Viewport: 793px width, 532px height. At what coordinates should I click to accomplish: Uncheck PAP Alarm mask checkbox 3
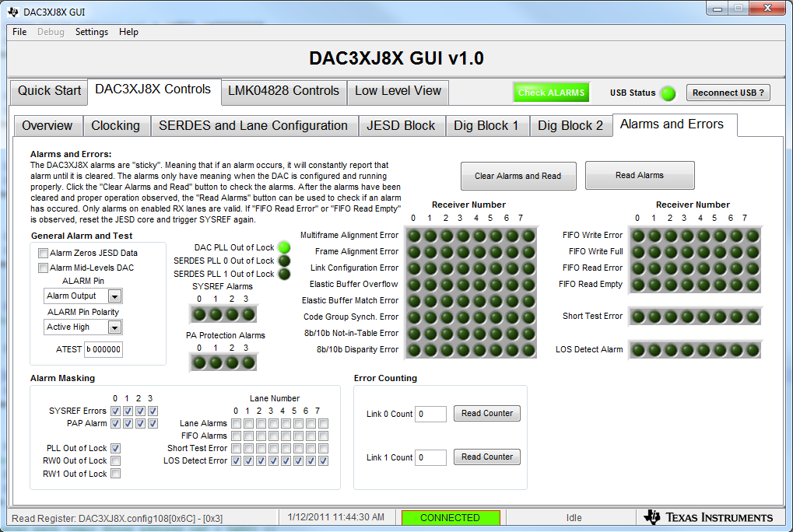(153, 423)
